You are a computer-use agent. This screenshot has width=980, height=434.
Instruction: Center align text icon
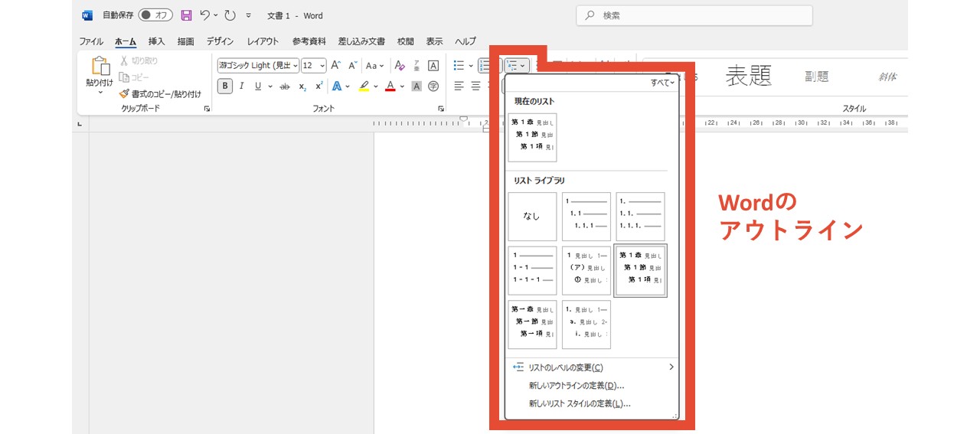(x=475, y=86)
